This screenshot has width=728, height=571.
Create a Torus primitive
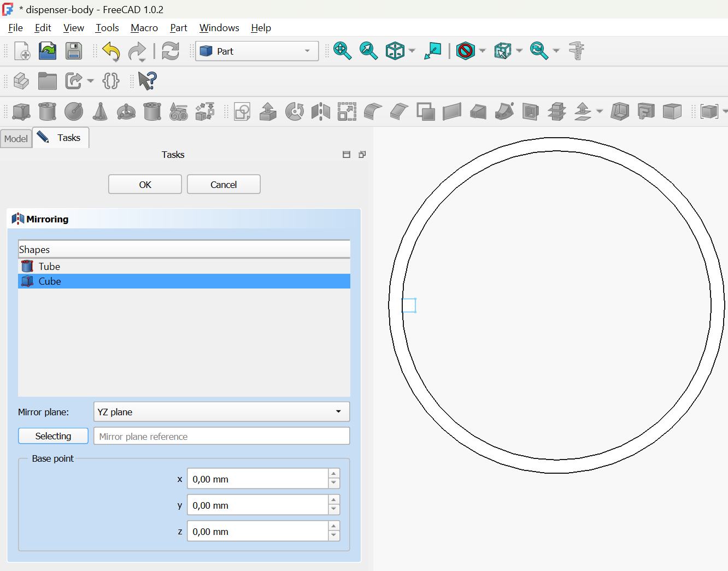point(126,111)
